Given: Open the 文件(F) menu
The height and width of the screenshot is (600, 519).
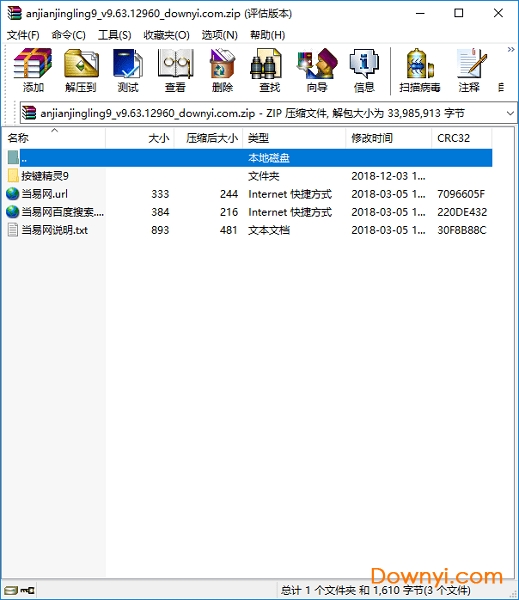Looking at the screenshot, I should click(x=23, y=35).
